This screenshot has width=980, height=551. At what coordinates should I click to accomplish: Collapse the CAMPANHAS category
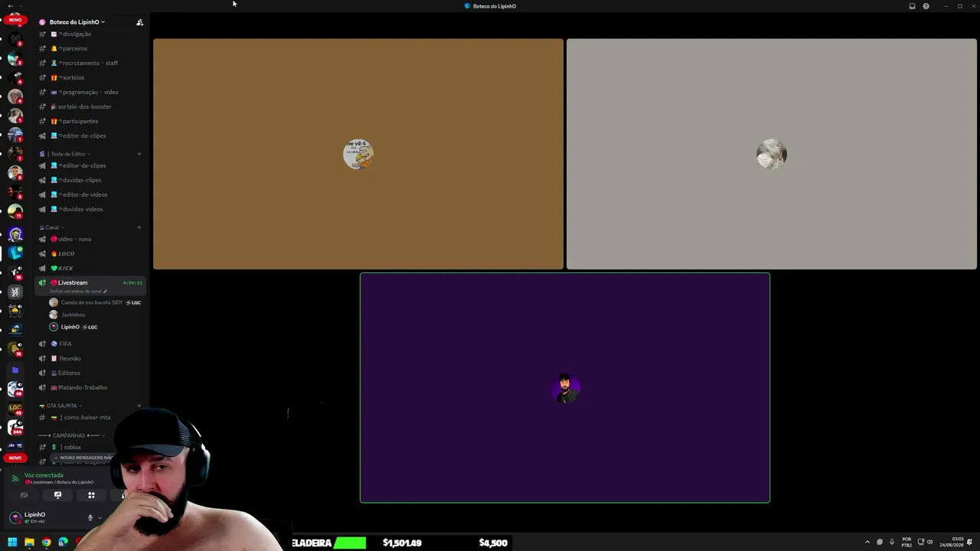pyautogui.click(x=72, y=436)
